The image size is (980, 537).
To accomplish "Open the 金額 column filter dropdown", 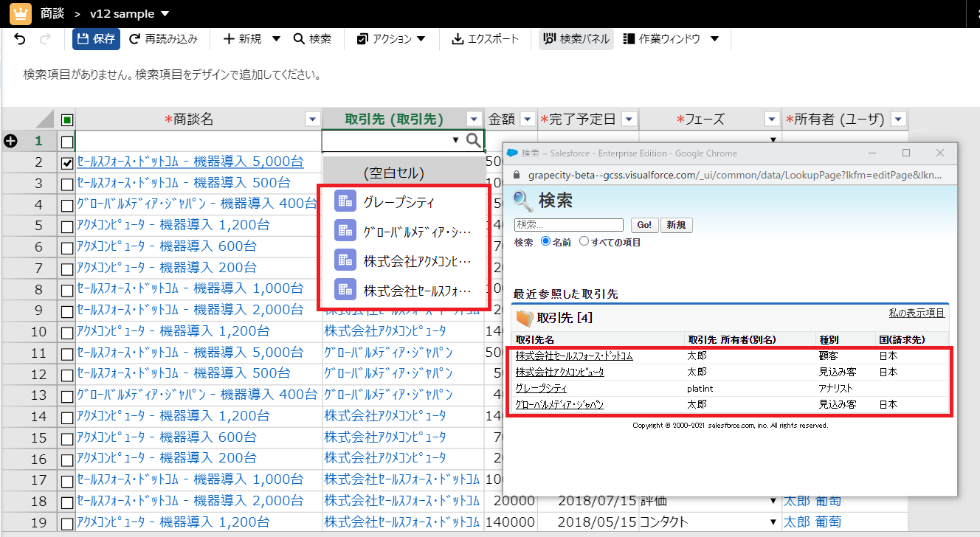I will click(528, 119).
